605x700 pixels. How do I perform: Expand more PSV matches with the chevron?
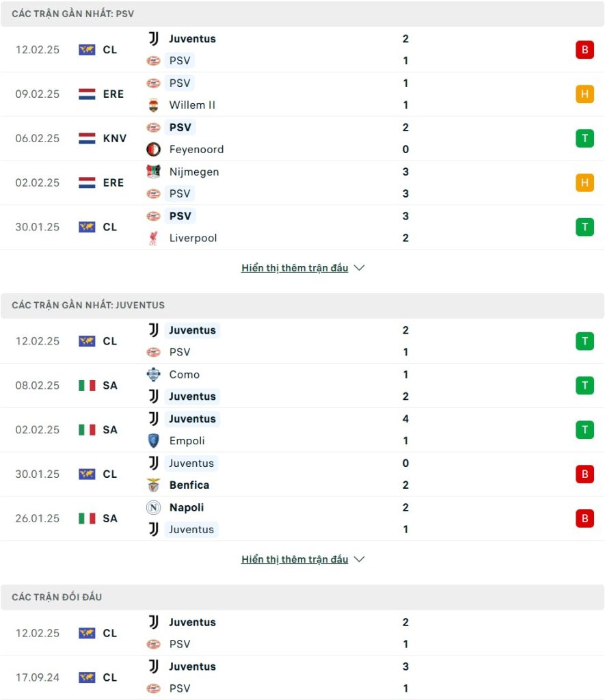point(360,268)
